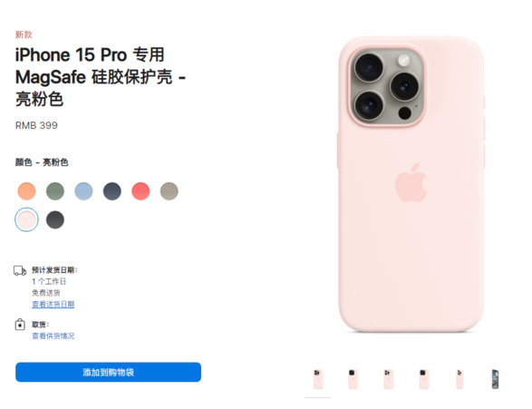Viewport: 532px width, 409px height.
Task: Click the delivery truck icon
Action: [x=20, y=271]
